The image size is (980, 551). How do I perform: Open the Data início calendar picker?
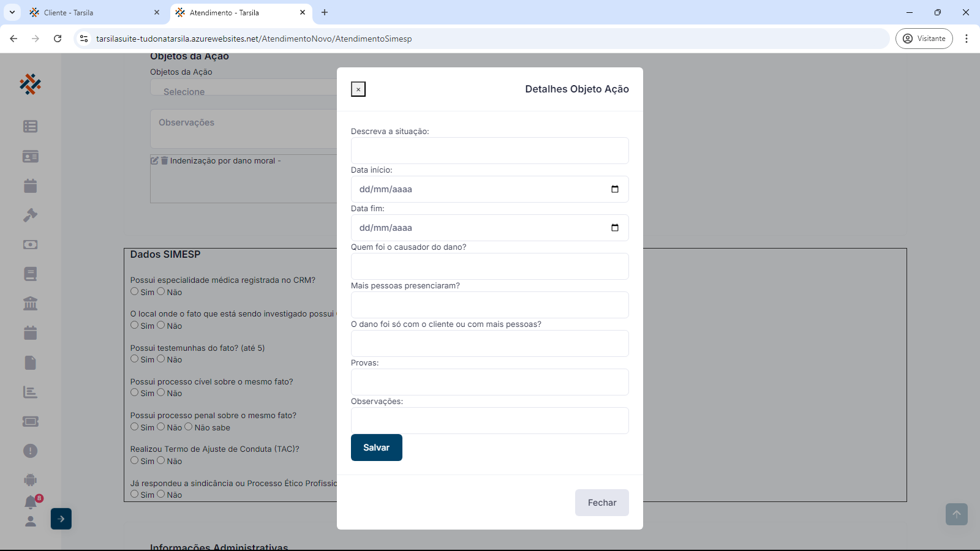click(x=615, y=189)
